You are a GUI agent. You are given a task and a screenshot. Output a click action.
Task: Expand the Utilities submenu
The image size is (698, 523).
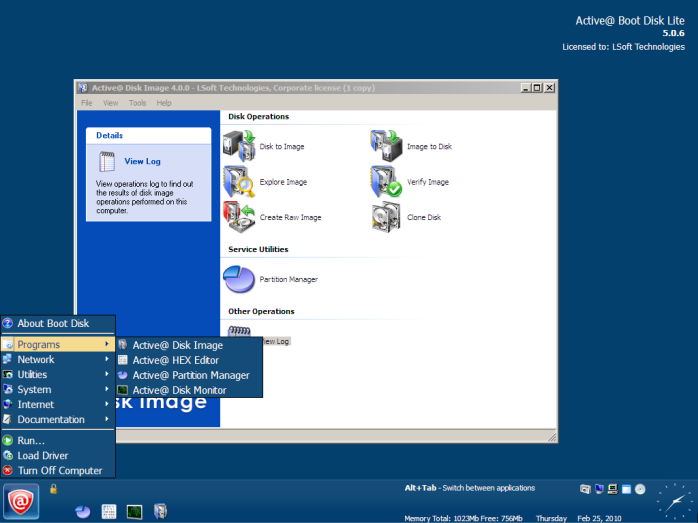(58, 374)
